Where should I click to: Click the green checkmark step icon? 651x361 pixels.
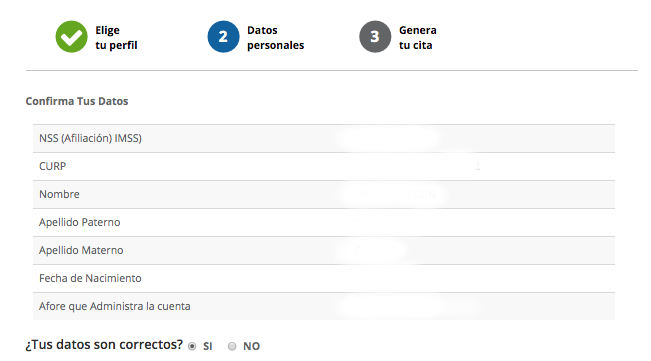pos(71,37)
